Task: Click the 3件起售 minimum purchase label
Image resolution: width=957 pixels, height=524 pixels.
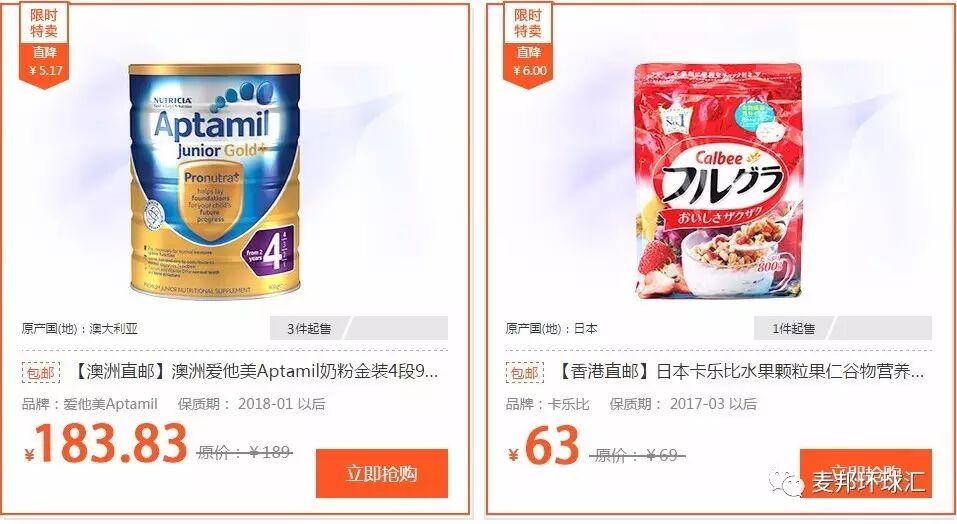Action: coord(309,329)
